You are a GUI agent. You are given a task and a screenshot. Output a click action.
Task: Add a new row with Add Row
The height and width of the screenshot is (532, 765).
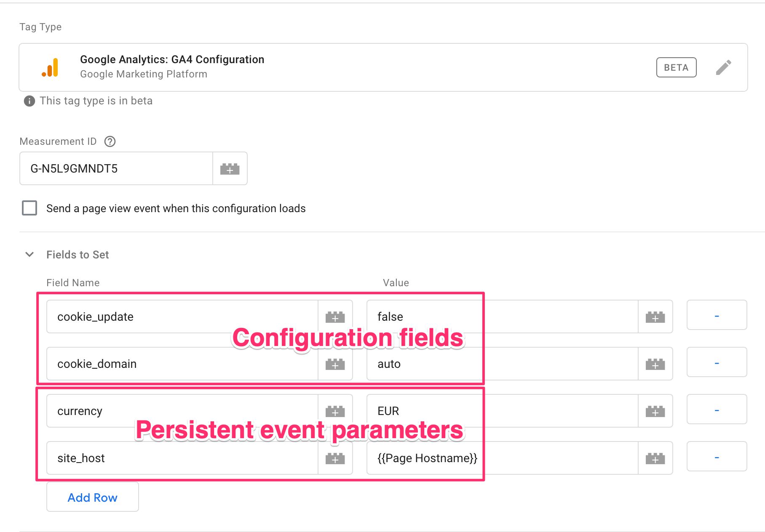tap(93, 497)
